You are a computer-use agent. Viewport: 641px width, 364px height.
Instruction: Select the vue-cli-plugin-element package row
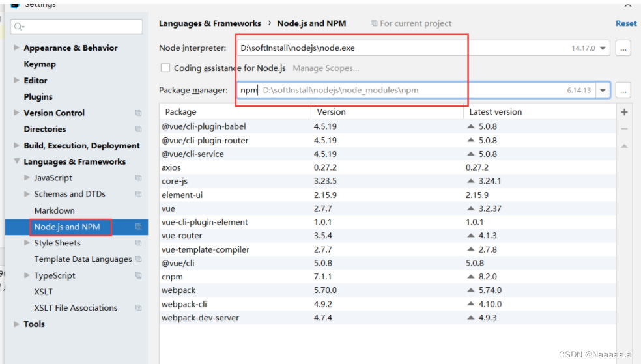(x=388, y=222)
